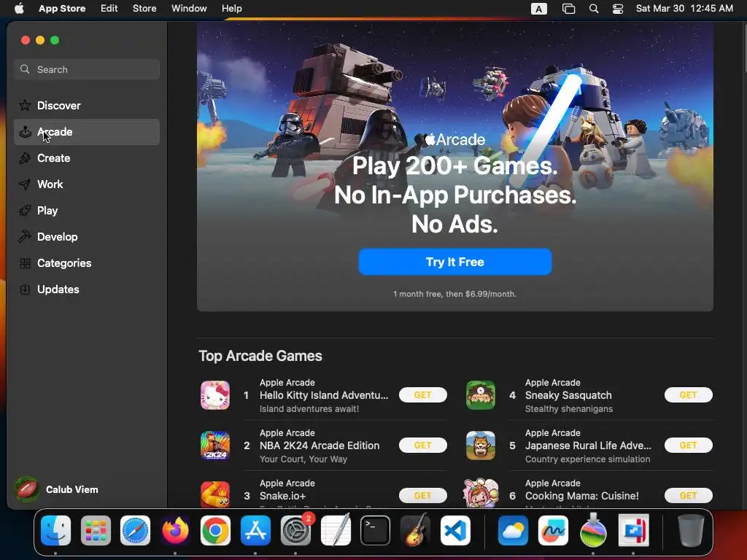Click the App Store icon in Dock
Viewport: 747px width, 560px height.
click(255, 531)
